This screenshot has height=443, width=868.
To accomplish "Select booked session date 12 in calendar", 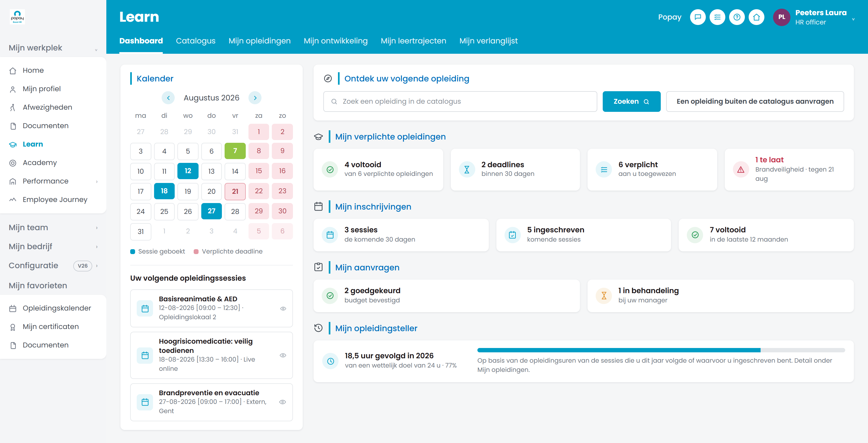I will click(188, 171).
